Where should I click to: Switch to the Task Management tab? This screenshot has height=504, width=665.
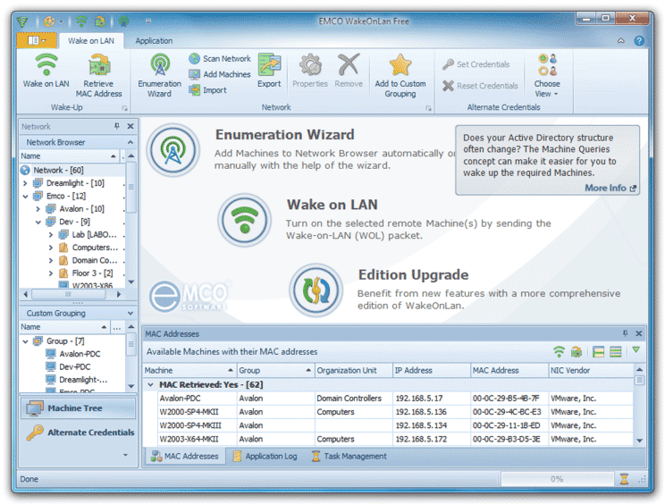tap(349, 456)
